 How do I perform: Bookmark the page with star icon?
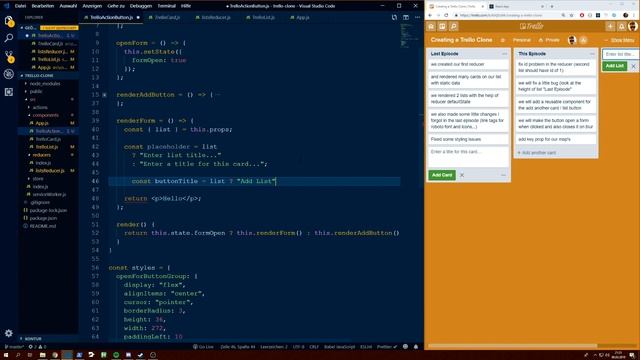coord(571,15)
